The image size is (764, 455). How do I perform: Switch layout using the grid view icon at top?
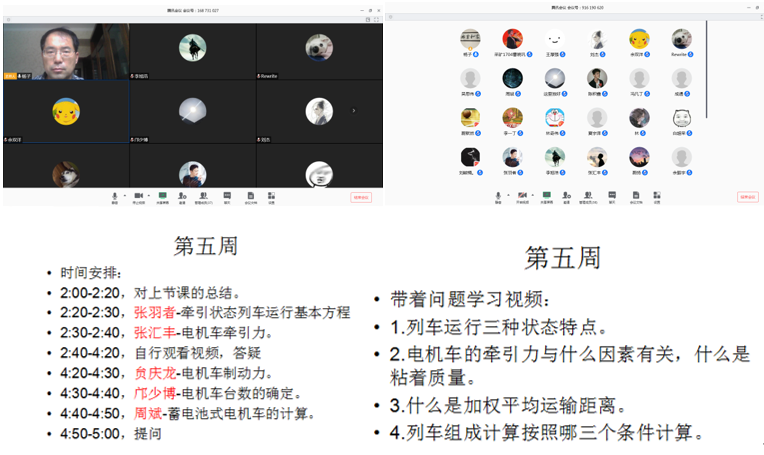[368, 19]
